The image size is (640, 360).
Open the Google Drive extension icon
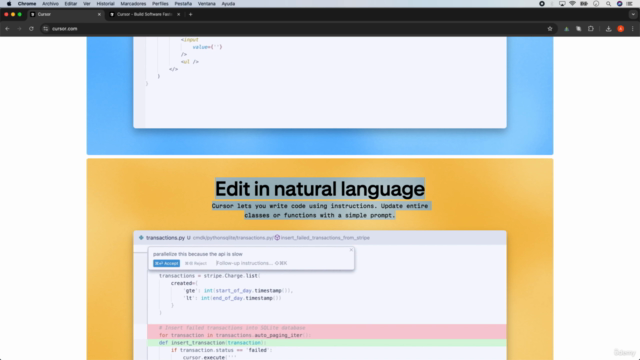coord(567,29)
